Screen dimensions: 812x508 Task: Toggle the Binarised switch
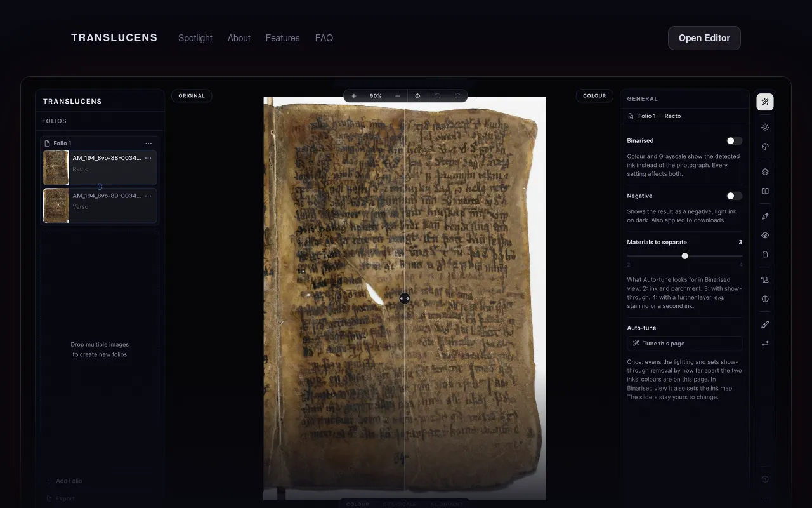(x=734, y=141)
